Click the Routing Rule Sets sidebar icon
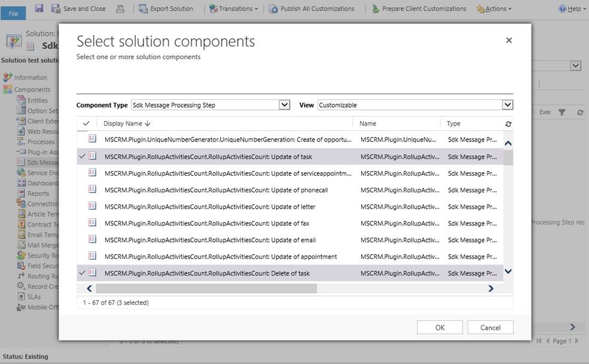 point(22,276)
